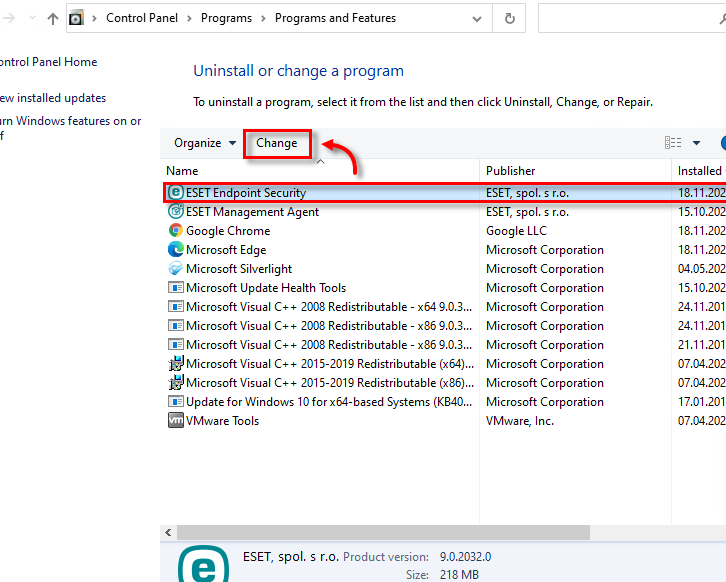
Task: Click the up arrow navigation button
Action: (x=53, y=18)
